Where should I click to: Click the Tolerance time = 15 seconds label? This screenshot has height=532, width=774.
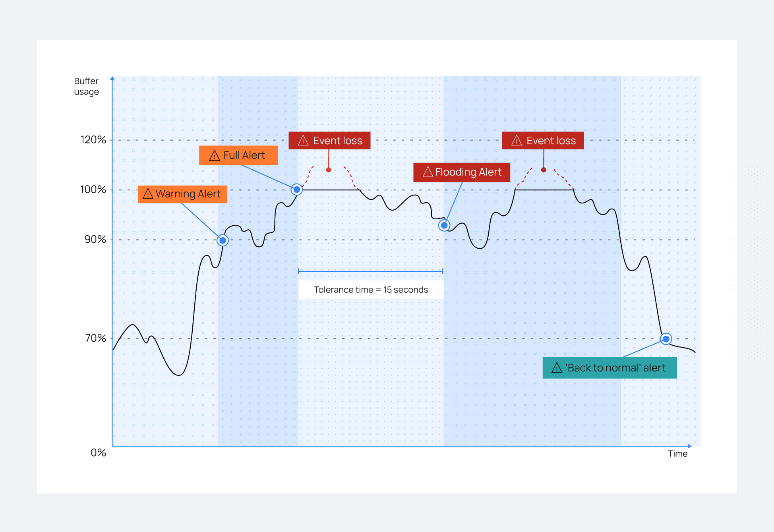371,290
